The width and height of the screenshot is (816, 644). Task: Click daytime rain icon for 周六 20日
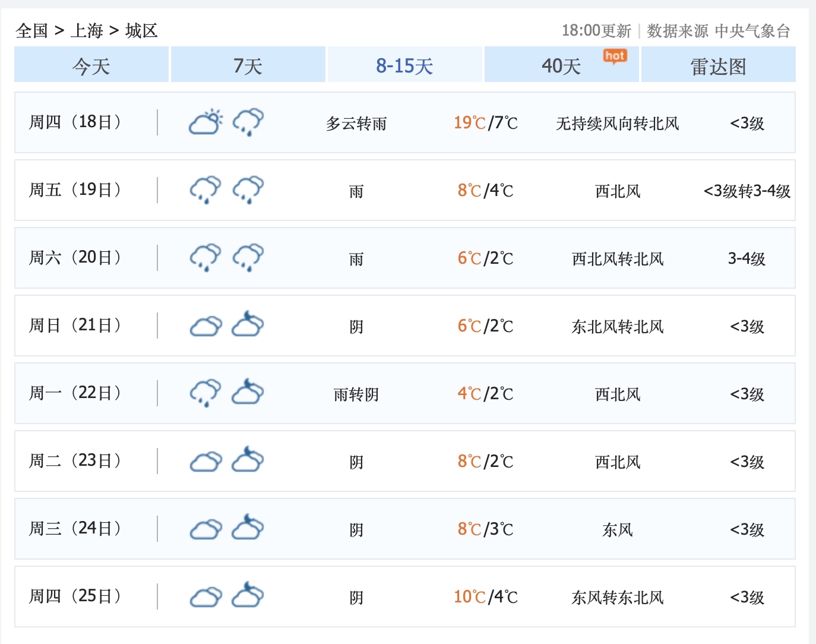(205, 257)
